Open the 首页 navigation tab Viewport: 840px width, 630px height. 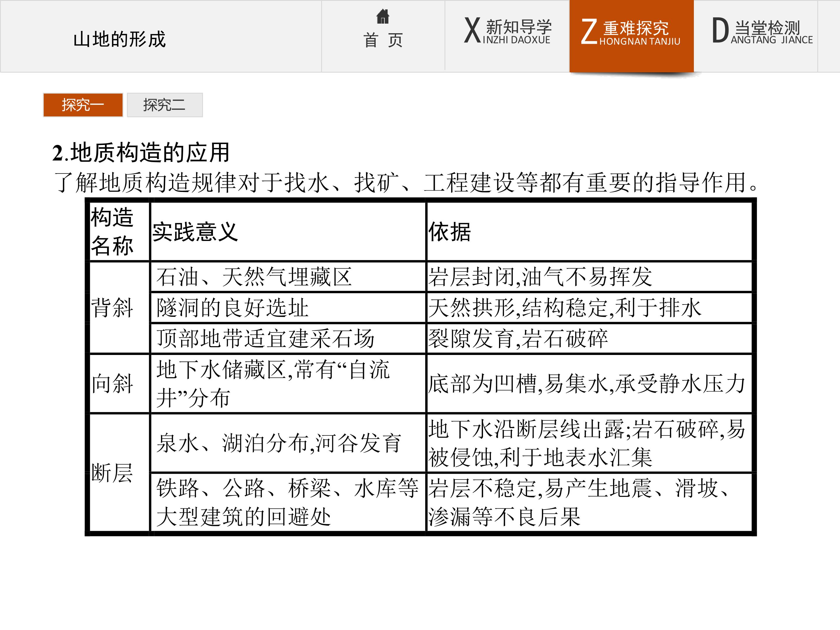[383, 36]
